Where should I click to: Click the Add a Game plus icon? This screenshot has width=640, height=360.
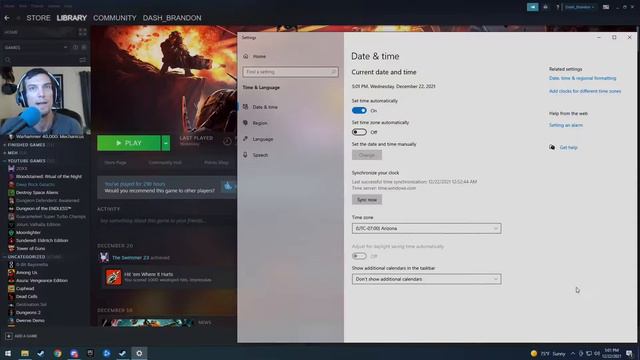pyautogui.click(x=9, y=336)
